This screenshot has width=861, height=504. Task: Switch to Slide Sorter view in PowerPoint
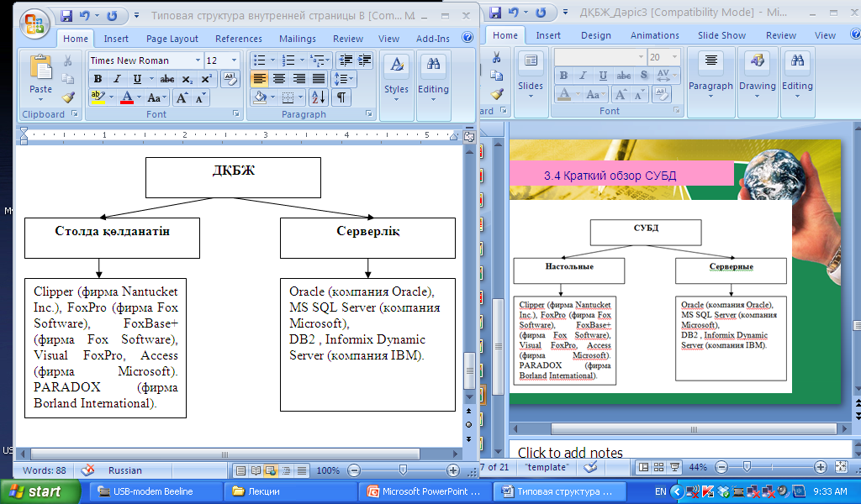point(658,467)
